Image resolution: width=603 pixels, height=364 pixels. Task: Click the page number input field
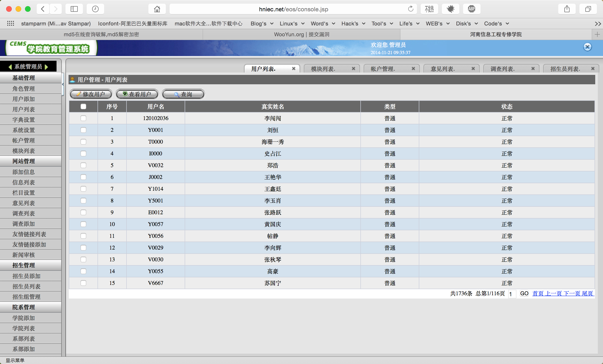pos(512,294)
